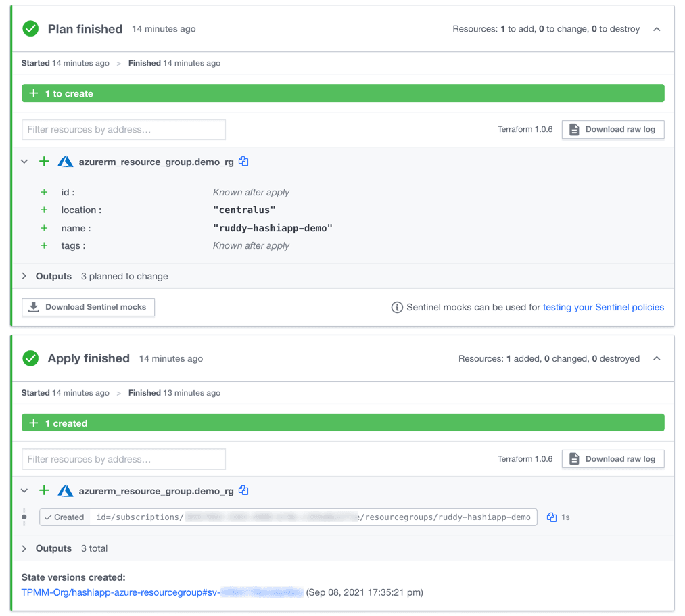Expand Outputs with 3 planned to change
The width and height of the screenshot is (685, 616).
point(24,276)
